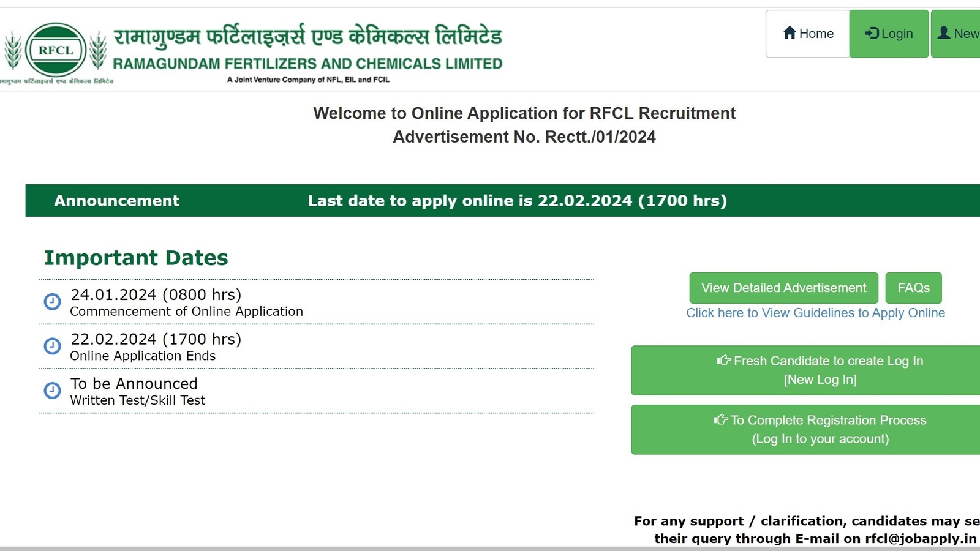Open the Login menu button
Screen dimensions: 980x551
889,34
